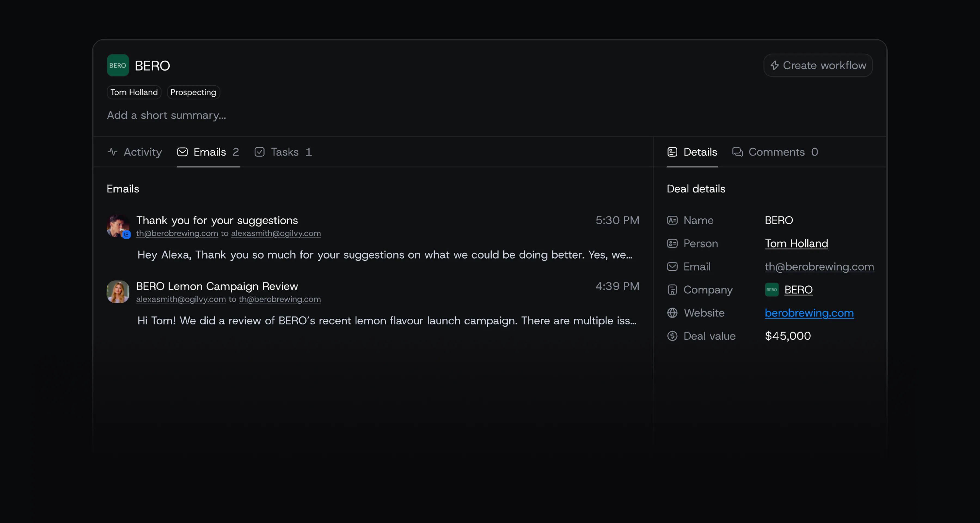Click the small BERO logo in Company row

point(771,290)
